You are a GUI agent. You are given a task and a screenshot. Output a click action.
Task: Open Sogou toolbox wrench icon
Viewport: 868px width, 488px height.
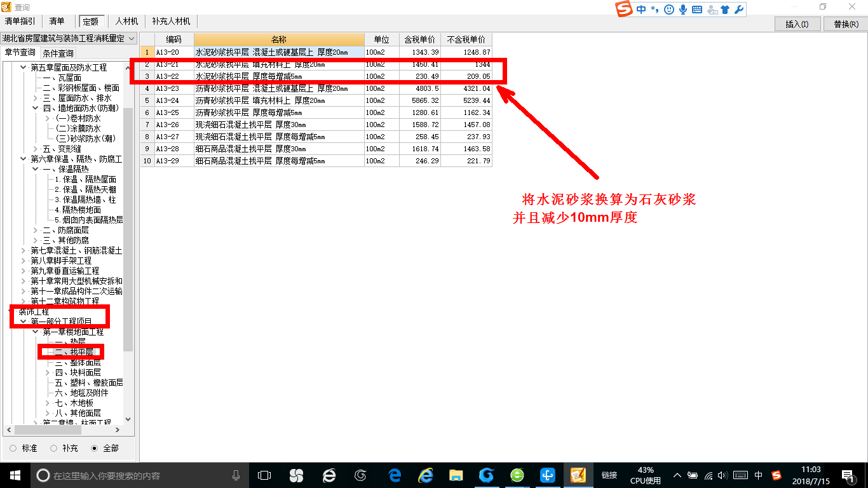738,10
